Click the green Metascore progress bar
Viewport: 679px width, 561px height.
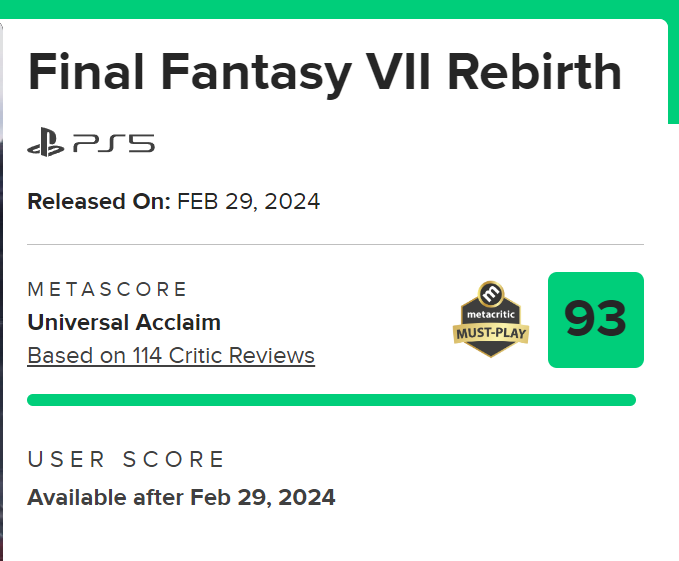[331, 400]
